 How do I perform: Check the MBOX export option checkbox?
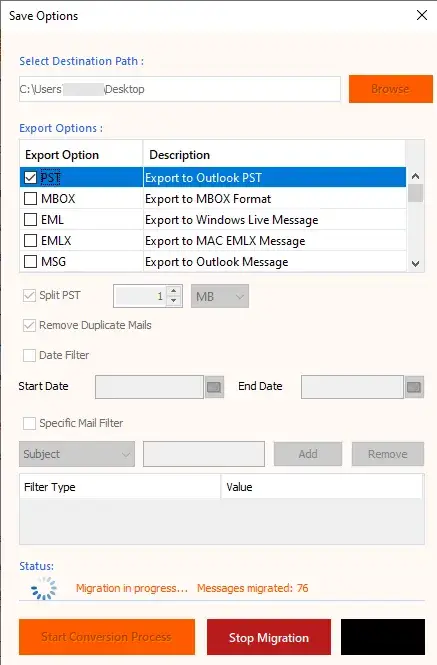pyautogui.click(x=31, y=198)
